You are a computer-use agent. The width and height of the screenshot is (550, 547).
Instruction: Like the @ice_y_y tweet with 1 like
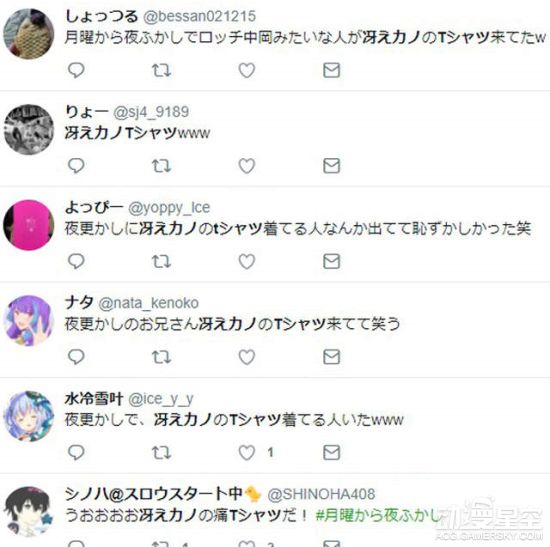pos(247,453)
